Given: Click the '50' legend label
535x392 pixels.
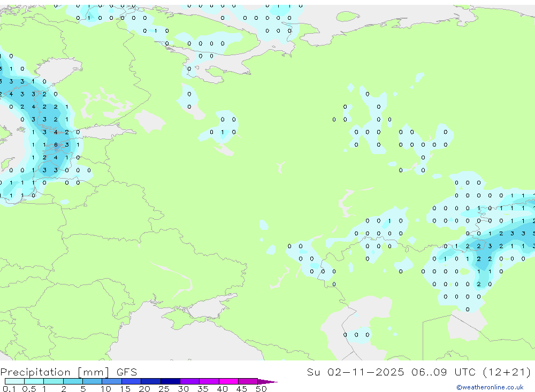Looking at the screenshot, I should tap(261, 389).
